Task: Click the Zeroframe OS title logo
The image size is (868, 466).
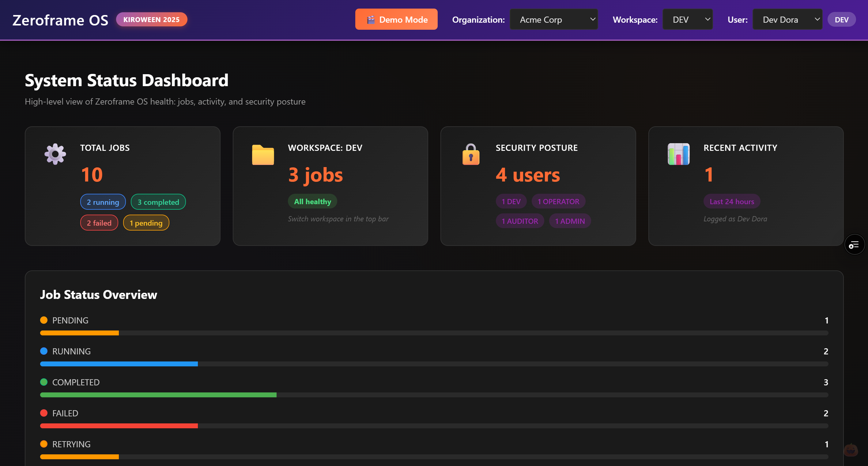Action: tap(60, 20)
